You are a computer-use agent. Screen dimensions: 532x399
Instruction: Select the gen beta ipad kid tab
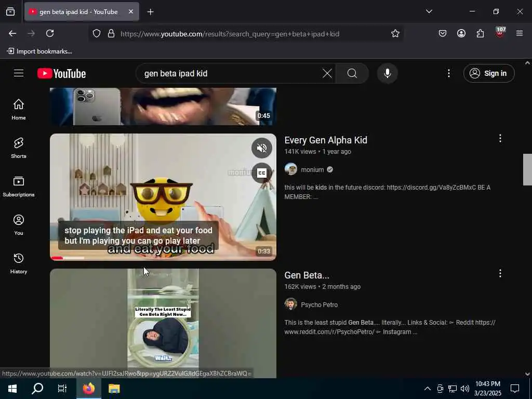82,11
